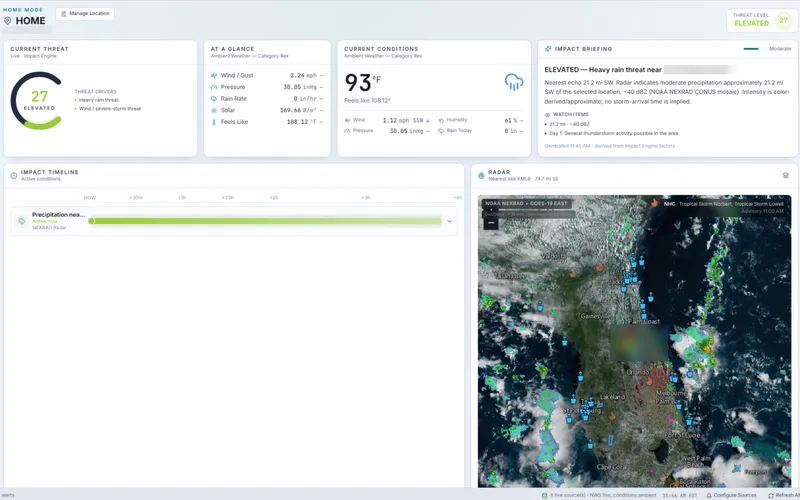Click the Pressure gauge icon in At a Glance
This screenshot has width=800, height=500.
[214, 87]
